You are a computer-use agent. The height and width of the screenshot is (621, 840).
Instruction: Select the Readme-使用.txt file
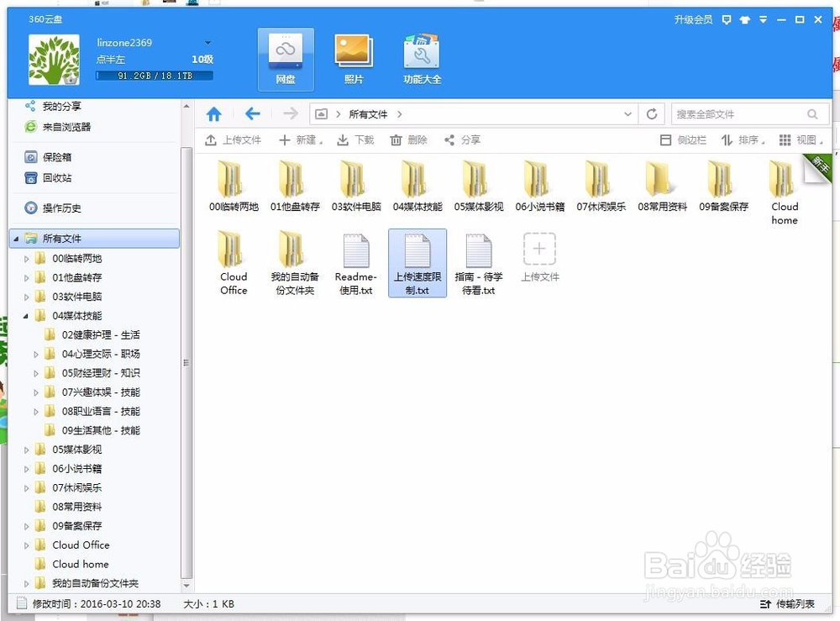[x=355, y=262]
